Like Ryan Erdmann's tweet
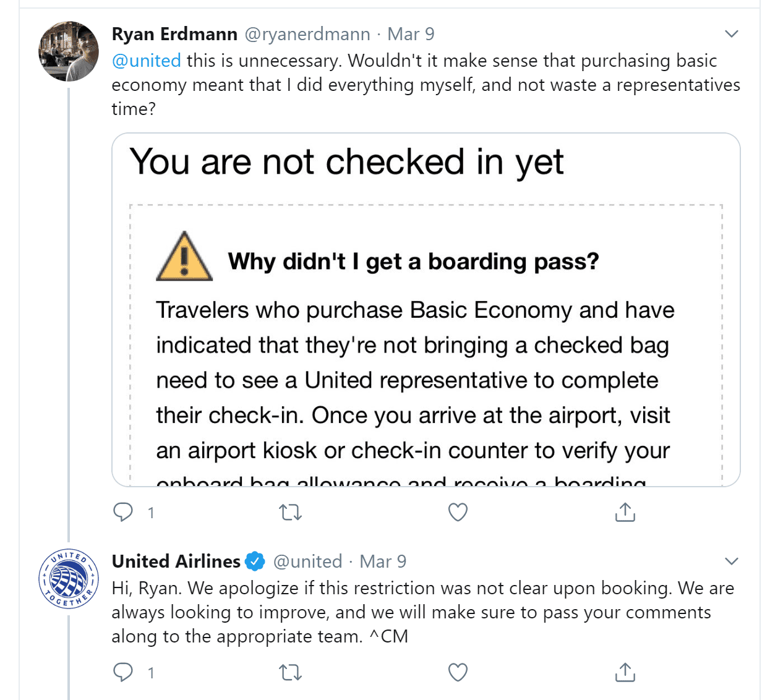 click(458, 512)
